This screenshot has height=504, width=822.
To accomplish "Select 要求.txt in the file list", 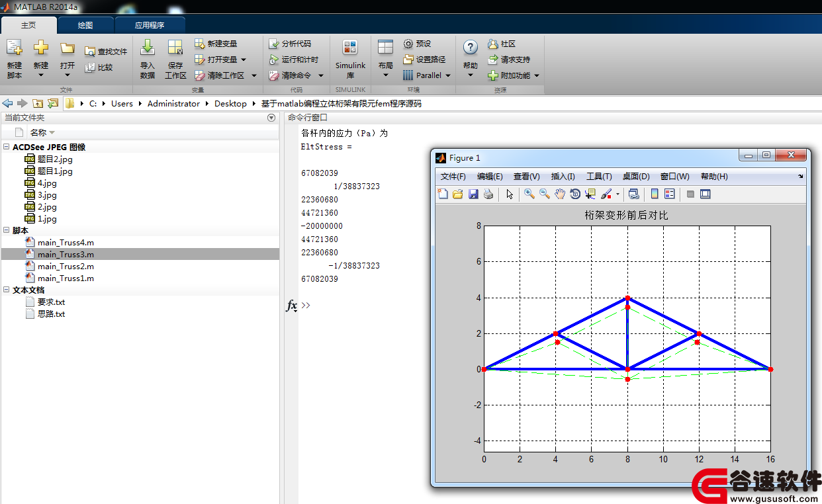I will tap(51, 302).
